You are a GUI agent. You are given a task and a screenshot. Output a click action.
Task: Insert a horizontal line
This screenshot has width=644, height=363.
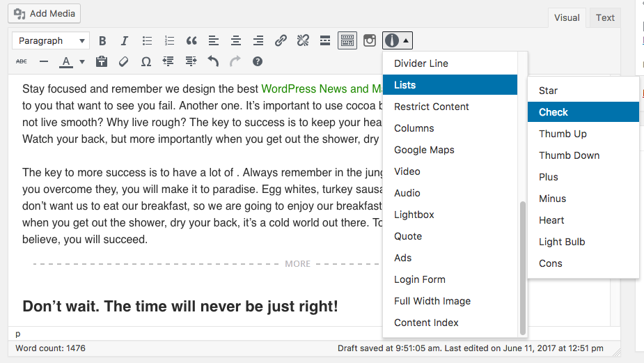[x=44, y=62]
